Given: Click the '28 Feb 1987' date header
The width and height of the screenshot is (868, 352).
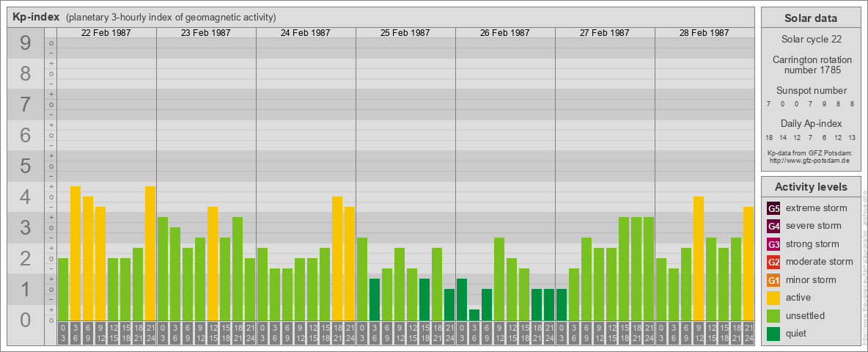Looking at the screenshot, I should [x=704, y=33].
